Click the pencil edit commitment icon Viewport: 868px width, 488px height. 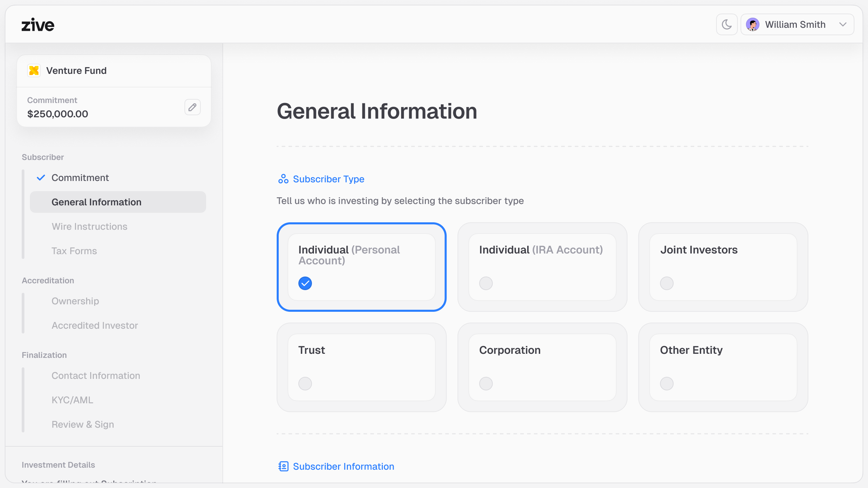click(x=192, y=107)
